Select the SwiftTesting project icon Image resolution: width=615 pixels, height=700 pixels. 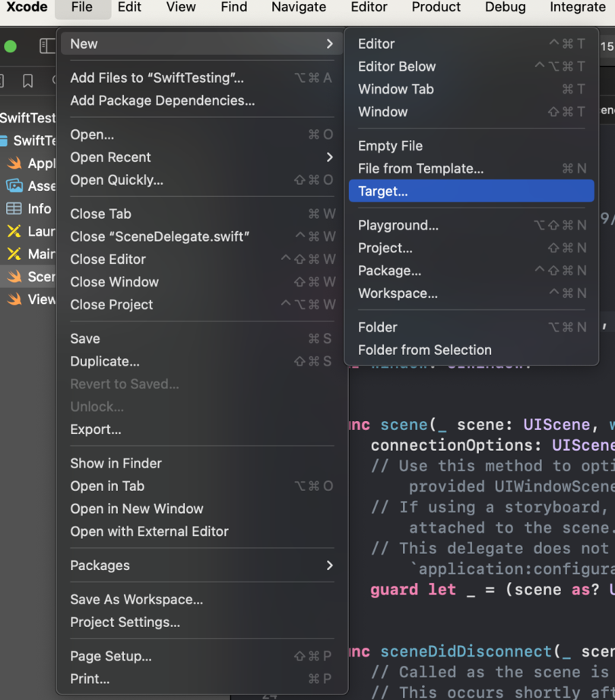(4, 141)
